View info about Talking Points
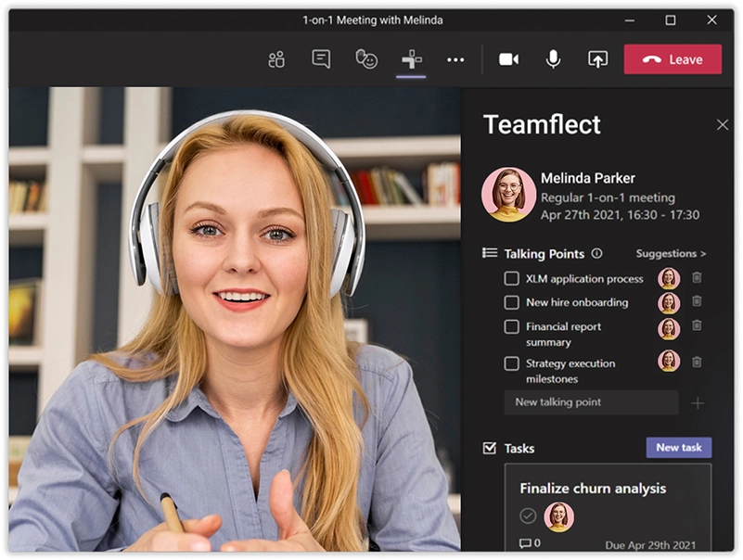The height and width of the screenshot is (560, 743). pos(598,253)
